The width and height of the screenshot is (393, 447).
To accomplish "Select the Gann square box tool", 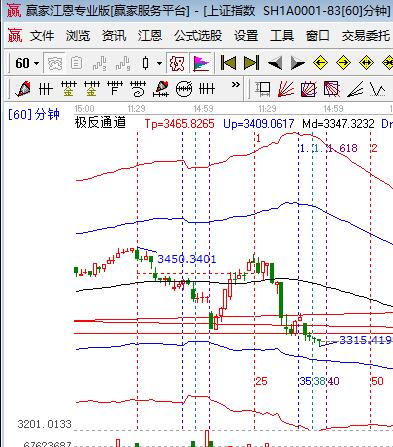I will pyautogui.click(x=309, y=89).
